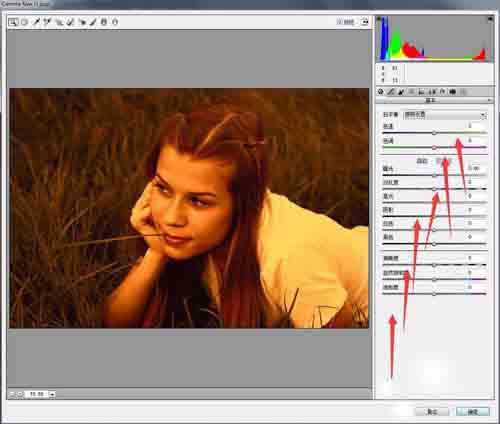Screen dimensions: 500x424
Task: Toggle highlight clipping warning on histogram
Action: 490,19
